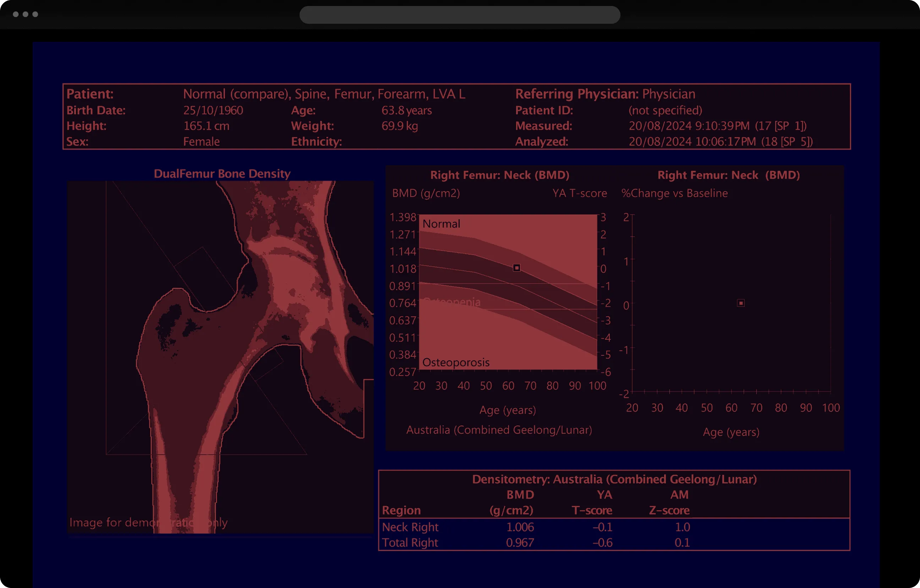
Task: Click the Densitometry table title
Action: pos(614,479)
